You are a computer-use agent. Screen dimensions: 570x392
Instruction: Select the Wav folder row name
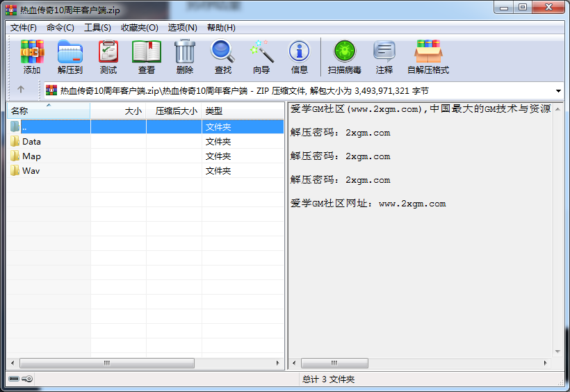click(31, 170)
